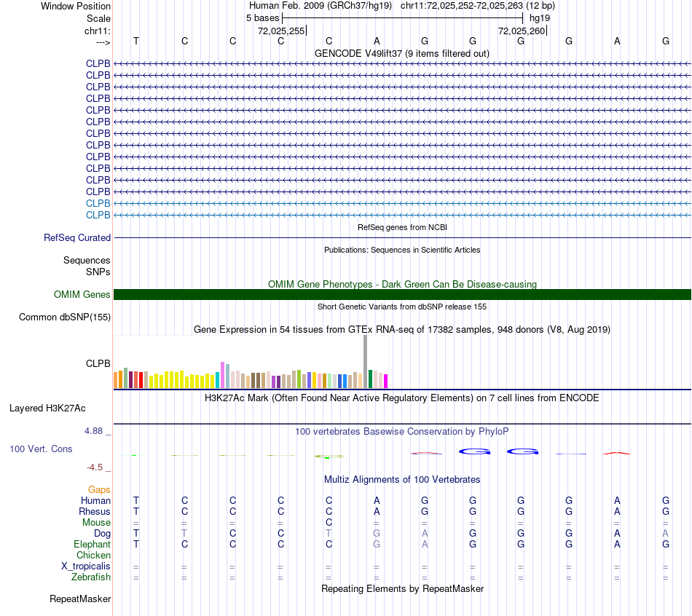This screenshot has width=692, height=616.
Task: Click the -4.5 PhyloP lower scale value
Action: [95, 467]
